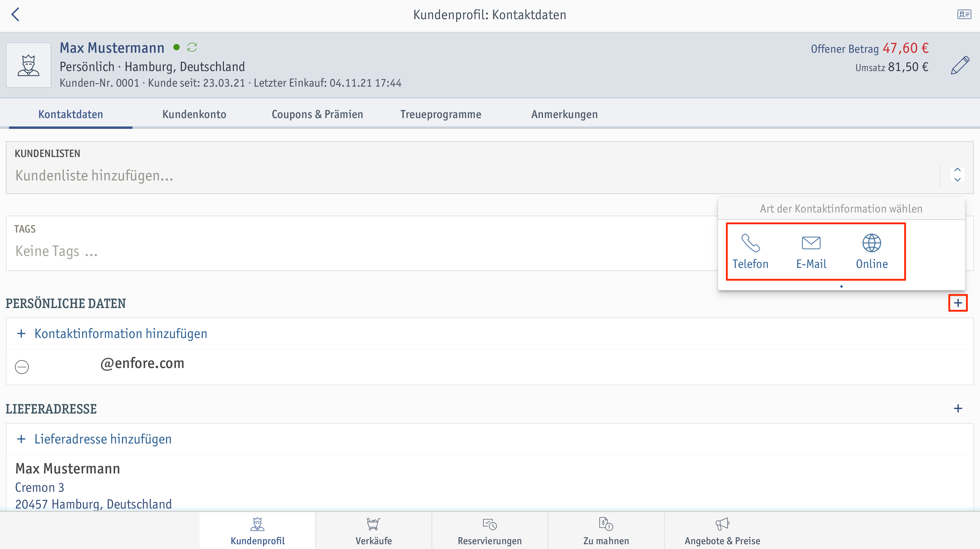This screenshot has height=549, width=980.
Task: Open the Kundenlisten dropdown arrows
Action: tap(957, 175)
